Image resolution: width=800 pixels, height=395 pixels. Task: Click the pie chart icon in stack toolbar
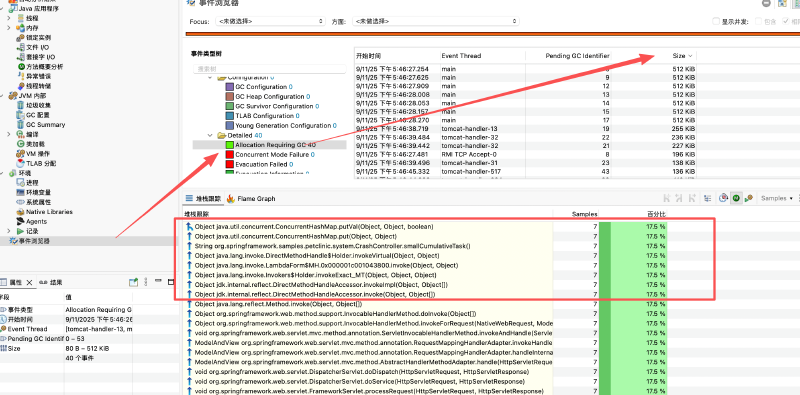tap(723, 198)
